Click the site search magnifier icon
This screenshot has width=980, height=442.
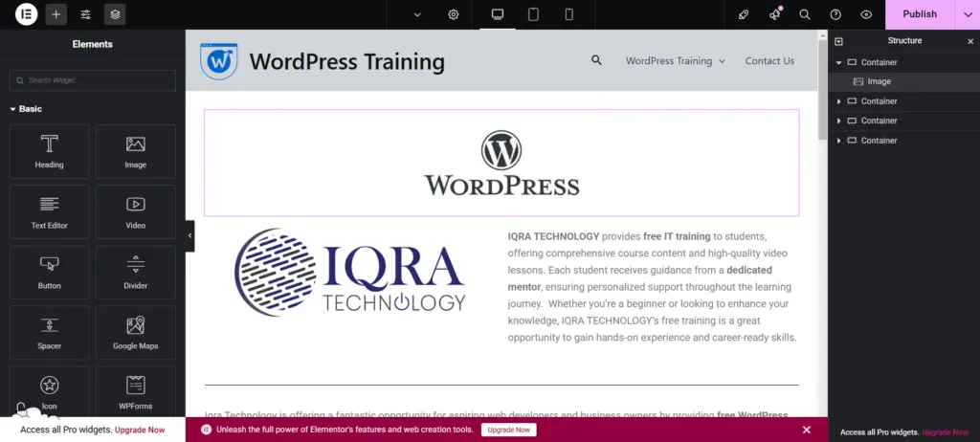point(596,60)
